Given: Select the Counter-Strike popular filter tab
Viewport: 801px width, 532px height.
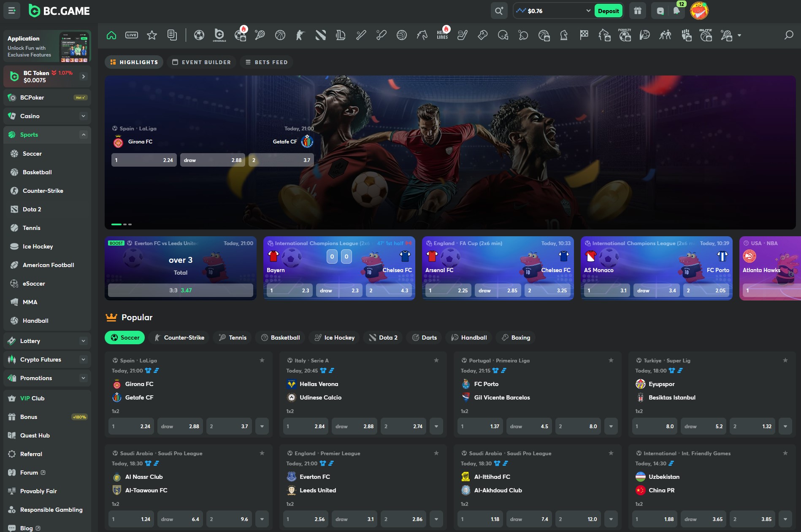Looking at the screenshot, I should [179, 338].
